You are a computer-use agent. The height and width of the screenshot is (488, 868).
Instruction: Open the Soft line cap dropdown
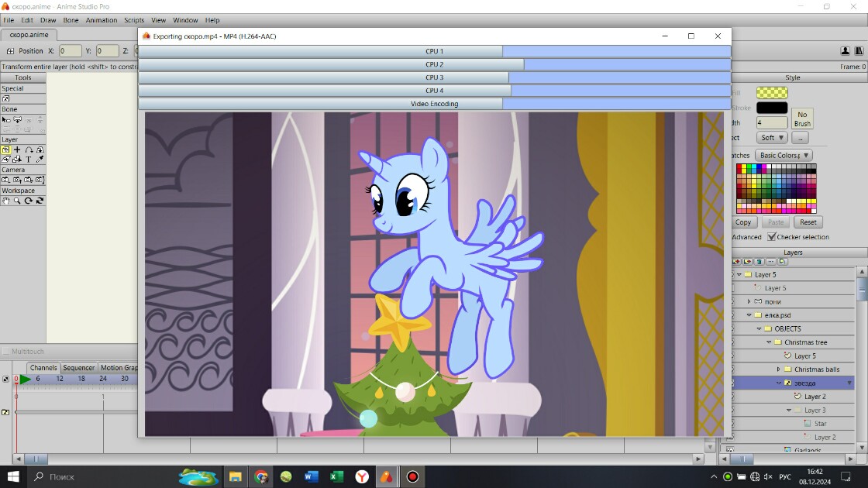tap(772, 137)
